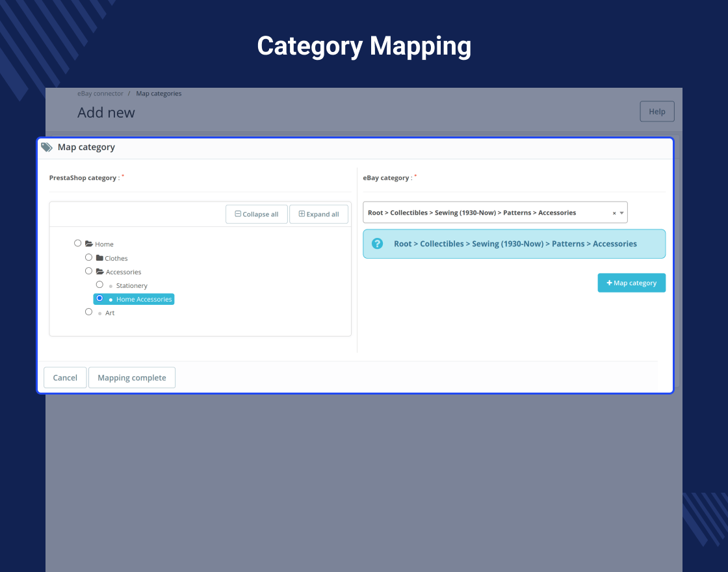The image size is (728, 572).
Task: Click the eBay category label
Action: click(387, 178)
